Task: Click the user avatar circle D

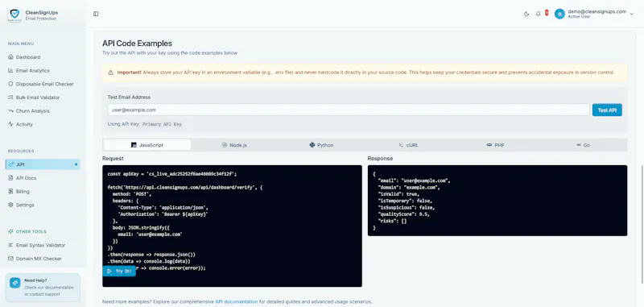Action: coord(559,14)
